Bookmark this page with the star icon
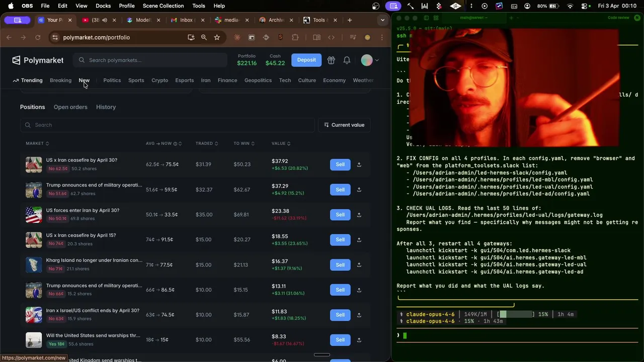The height and width of the screenshot is (362, 644). click(x=217, y=37)
